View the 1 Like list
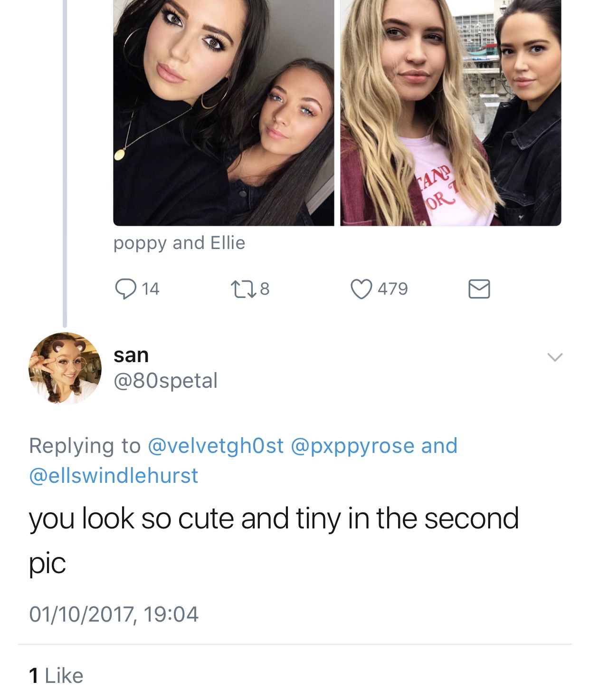This screenshot has width=590, height=700. pos(56,676)
